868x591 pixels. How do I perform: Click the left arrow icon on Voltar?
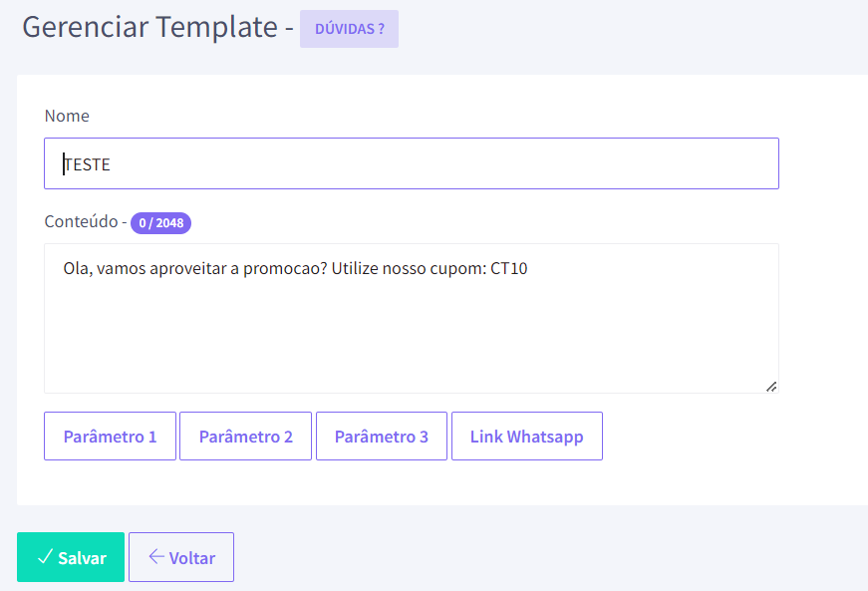pos(156,556)
